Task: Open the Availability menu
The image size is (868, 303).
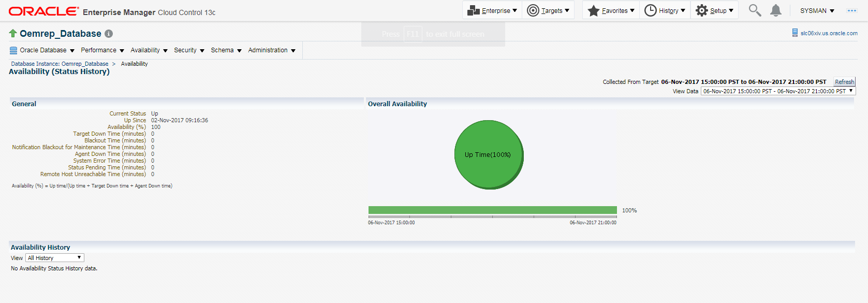Action: tap(149, 50)
